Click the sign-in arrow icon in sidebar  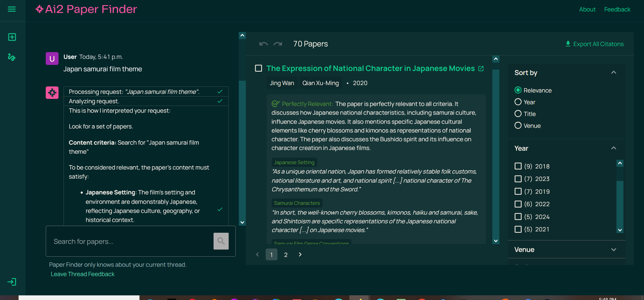point(12,282)
